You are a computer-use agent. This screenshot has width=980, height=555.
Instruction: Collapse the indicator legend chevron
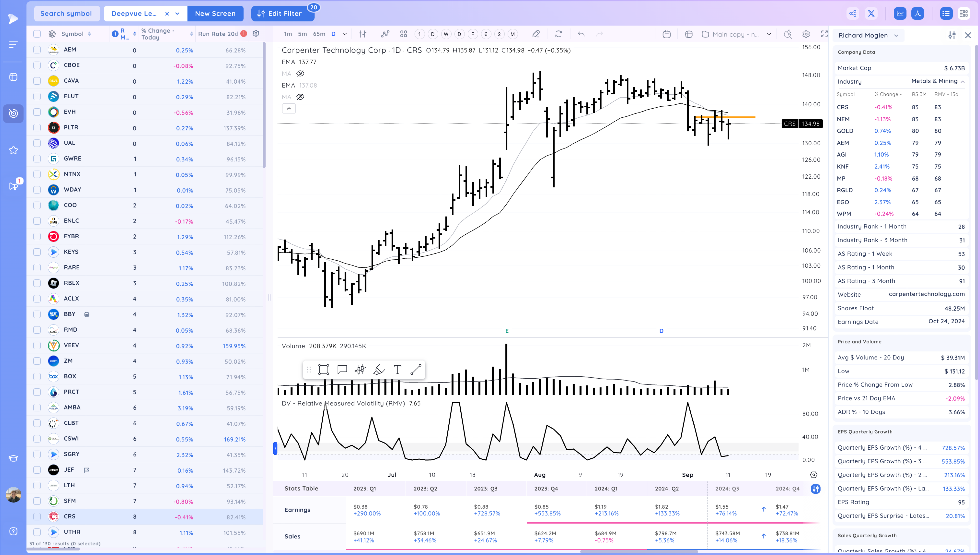(x=289, y=109)
